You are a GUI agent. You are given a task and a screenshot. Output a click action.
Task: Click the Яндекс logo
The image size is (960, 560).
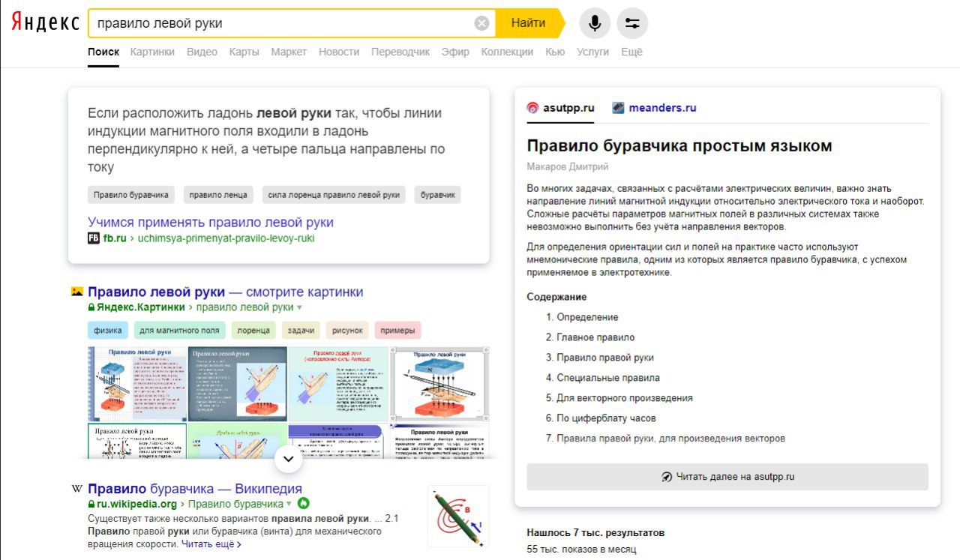(x=45, y=22)
